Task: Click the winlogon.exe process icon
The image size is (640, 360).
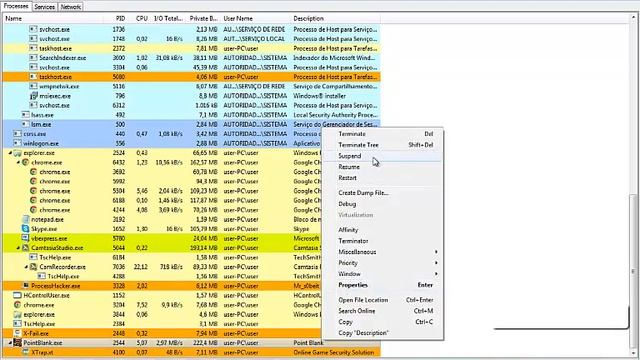Action: [x=18, y=143]
